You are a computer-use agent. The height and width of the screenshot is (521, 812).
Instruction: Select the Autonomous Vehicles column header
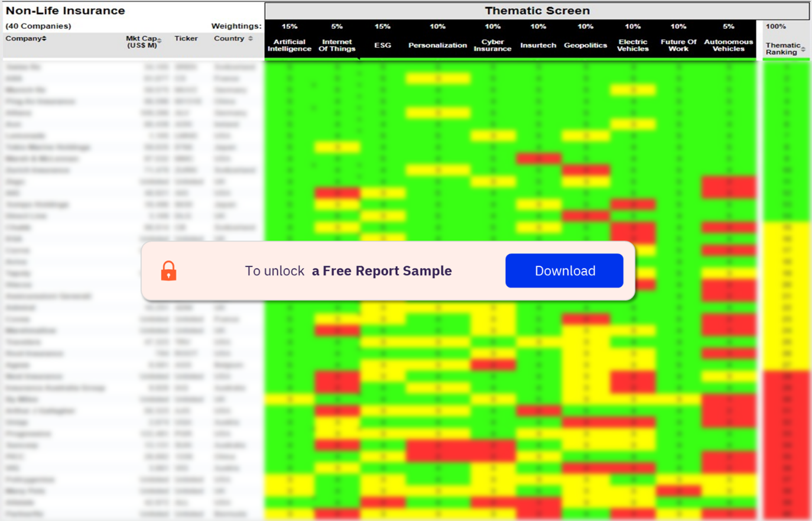tap(729, 46)
